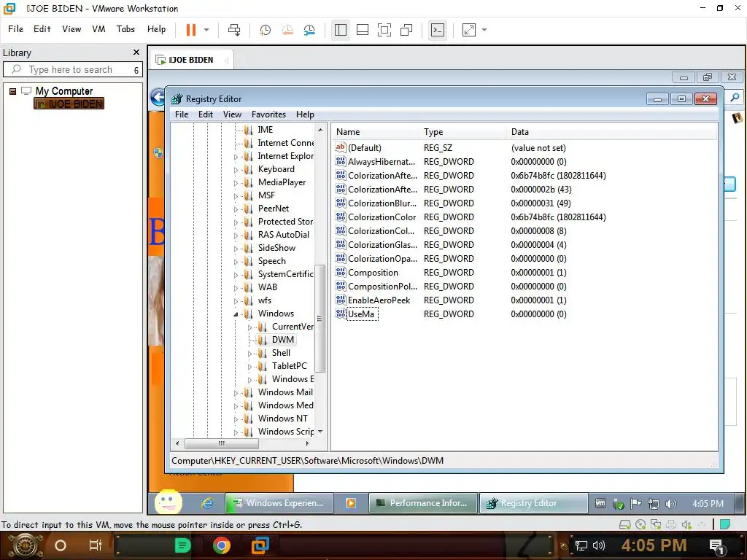Select the (Default) string value
The image size is (747, 560).
click(x=365, y=147)
